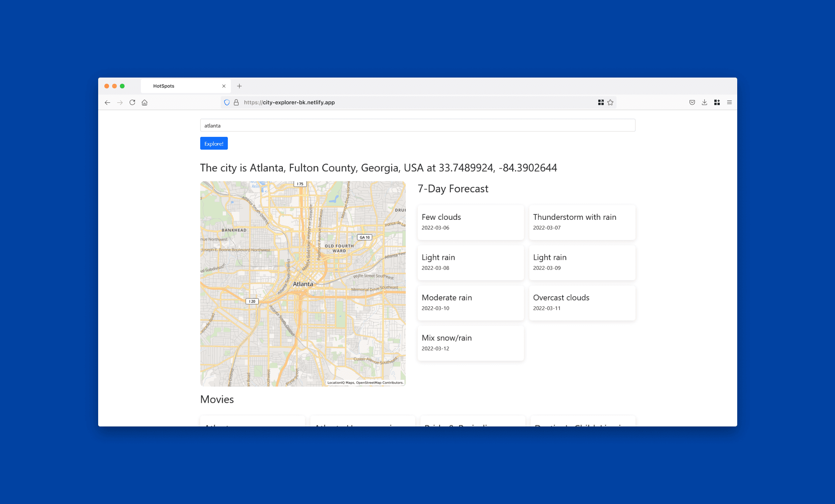
Task: Click the Atlanta map image
Action: [303, 283]
